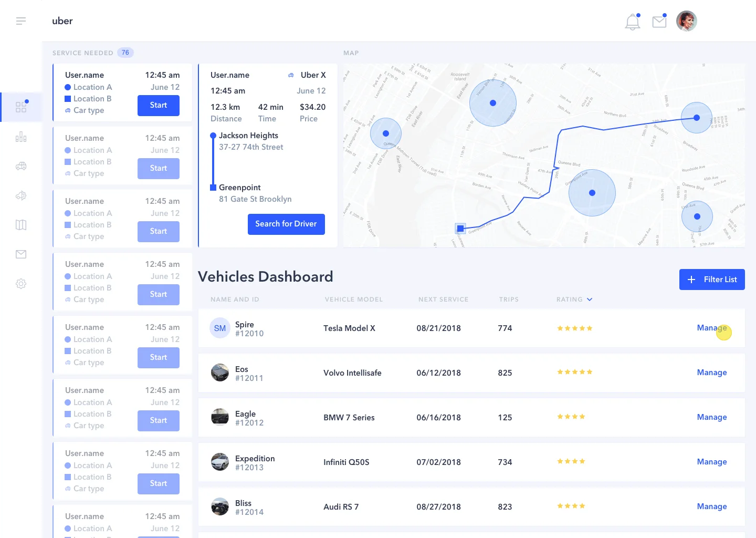Image resolution: width=756 pixels, height=538 pixels.
Task: Click the Trips column header
Action: [x=509, y=299]
